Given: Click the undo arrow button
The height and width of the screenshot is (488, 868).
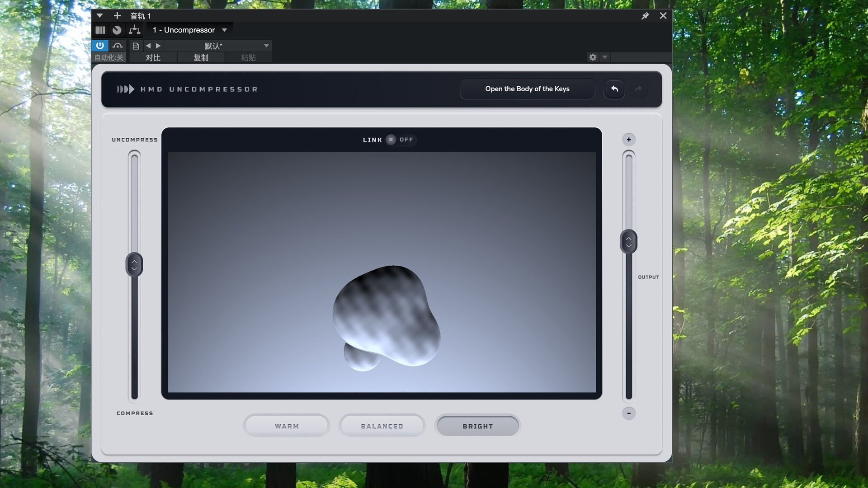Looking at the screenshot, I should point(614,89).
